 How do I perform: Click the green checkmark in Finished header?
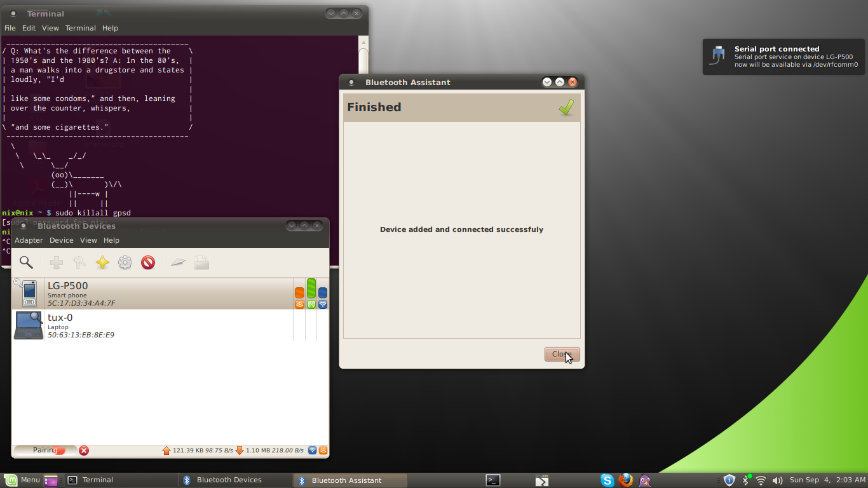(566, 107)
